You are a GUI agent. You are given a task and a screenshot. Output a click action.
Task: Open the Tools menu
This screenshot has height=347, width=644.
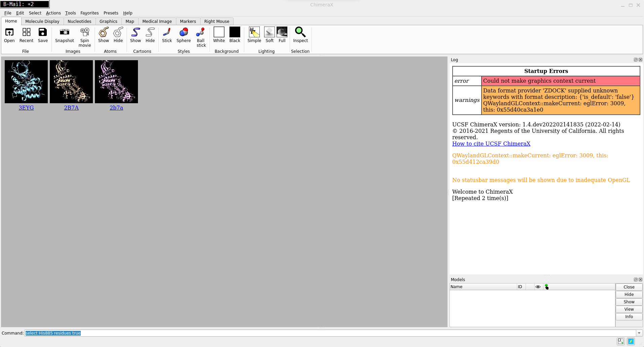click(70, 13)
